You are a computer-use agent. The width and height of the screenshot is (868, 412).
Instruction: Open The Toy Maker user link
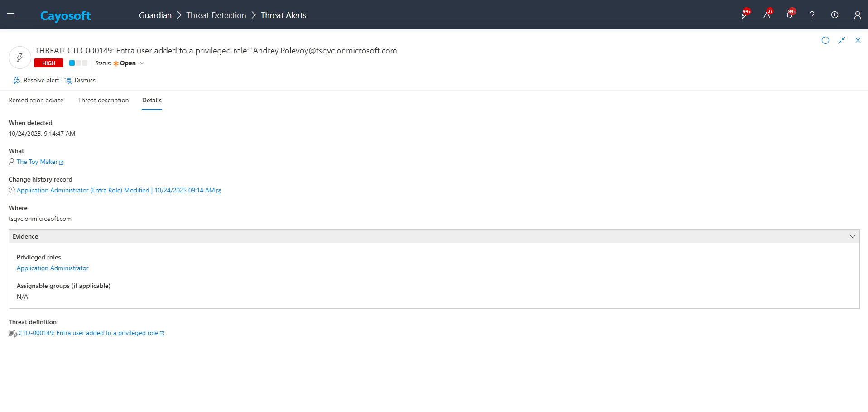tap(37, 162)
